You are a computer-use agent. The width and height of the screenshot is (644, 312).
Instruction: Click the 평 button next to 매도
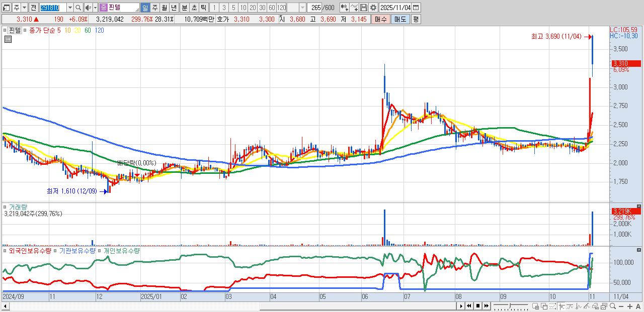point(416,19)
